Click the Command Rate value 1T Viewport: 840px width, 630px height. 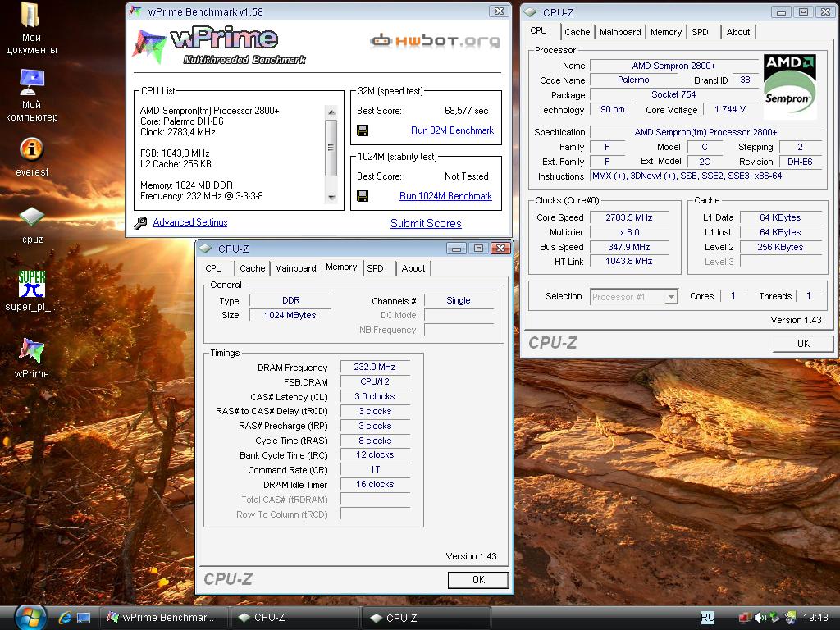375,469
